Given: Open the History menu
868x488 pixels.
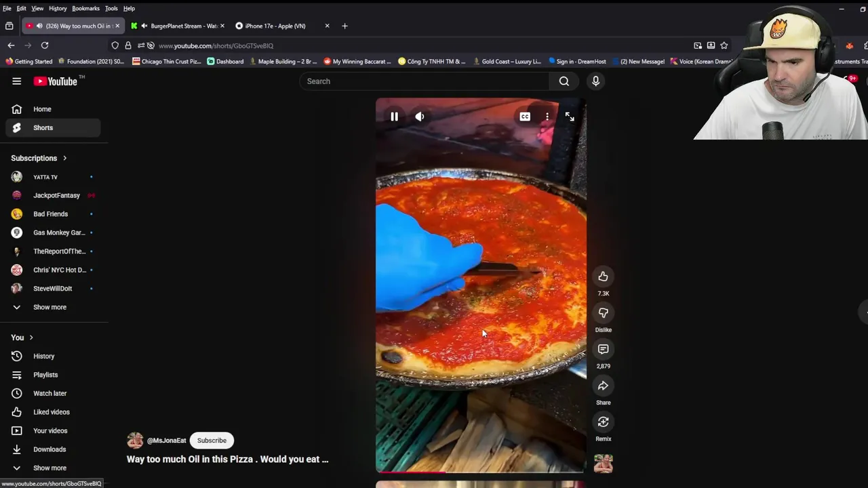Looking at the screenshot, I should [x=58, y=8].
